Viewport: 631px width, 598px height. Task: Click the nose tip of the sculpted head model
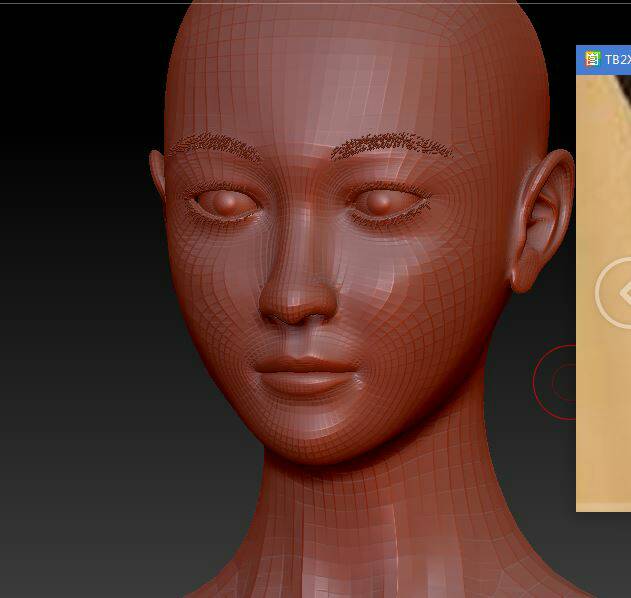click(296, 303)
